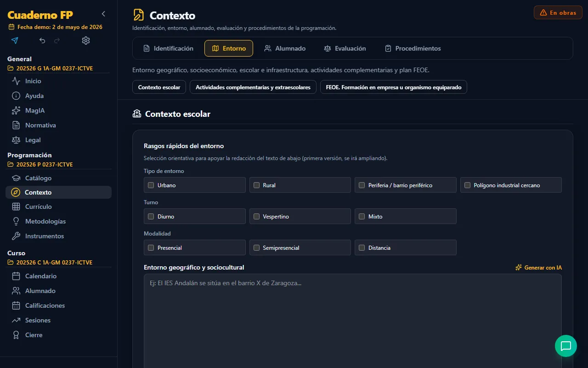The height and width of the screenshot is (368, 588).
Task: Switch to the Alumnado tab
Action: [285, 48]
